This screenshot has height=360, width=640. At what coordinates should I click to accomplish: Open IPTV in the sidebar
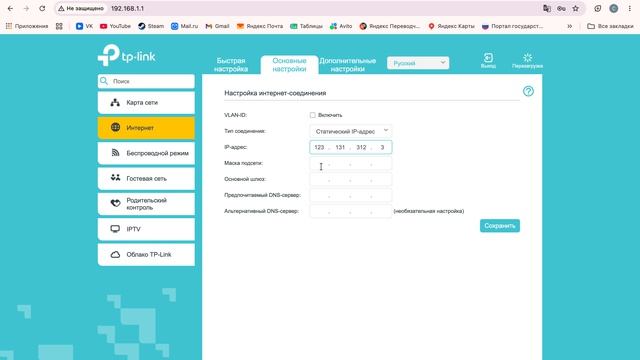(x=146, y=229)
